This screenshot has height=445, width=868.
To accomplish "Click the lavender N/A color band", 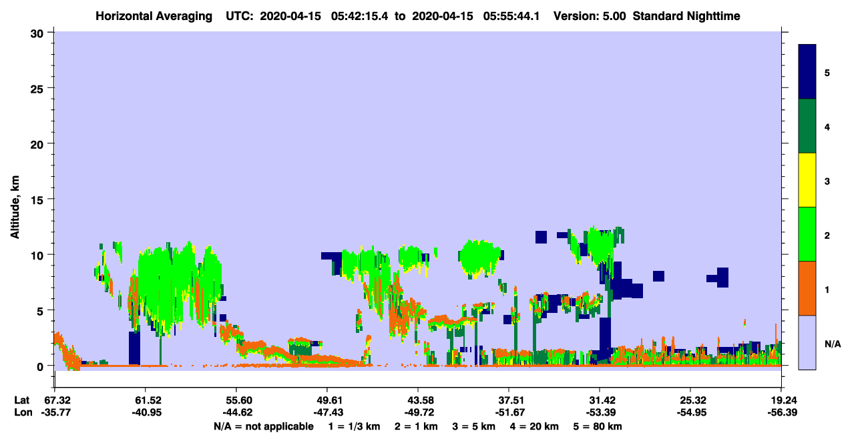I will 807,342.
